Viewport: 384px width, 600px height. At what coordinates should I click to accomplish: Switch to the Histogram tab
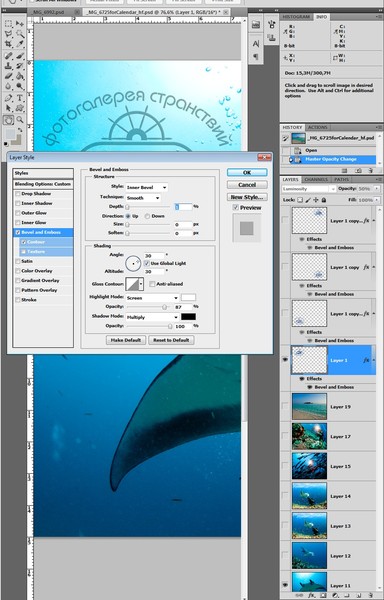[296, 17]
